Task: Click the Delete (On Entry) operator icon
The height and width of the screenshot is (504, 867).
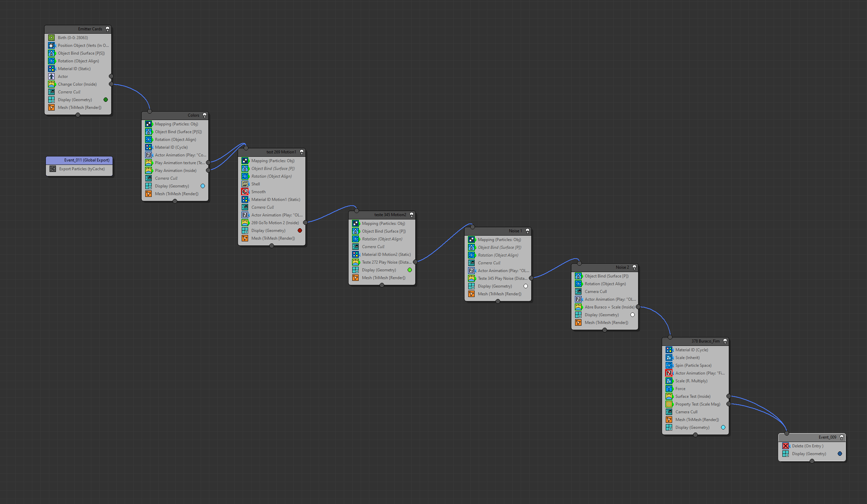Action: tap(785, 446)
